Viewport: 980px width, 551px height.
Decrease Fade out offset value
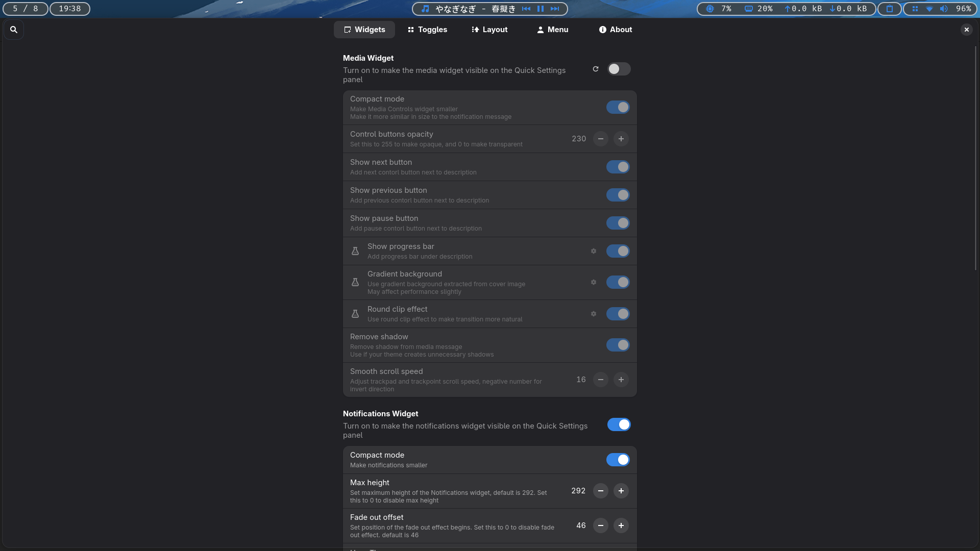[x=600, y=525]
